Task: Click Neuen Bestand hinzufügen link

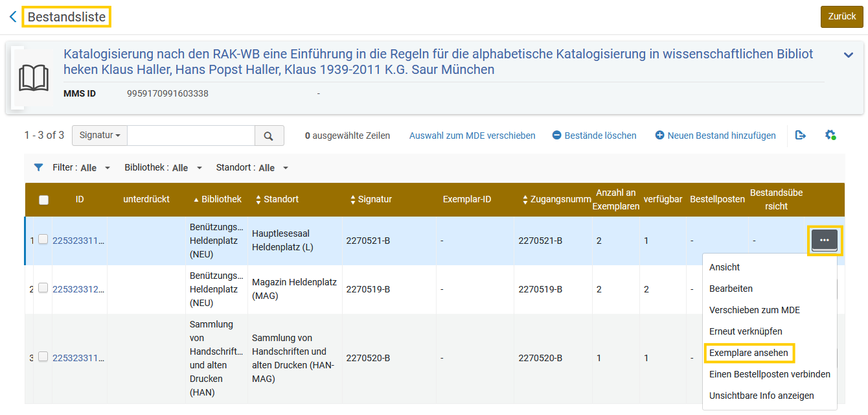Action: 716,136
